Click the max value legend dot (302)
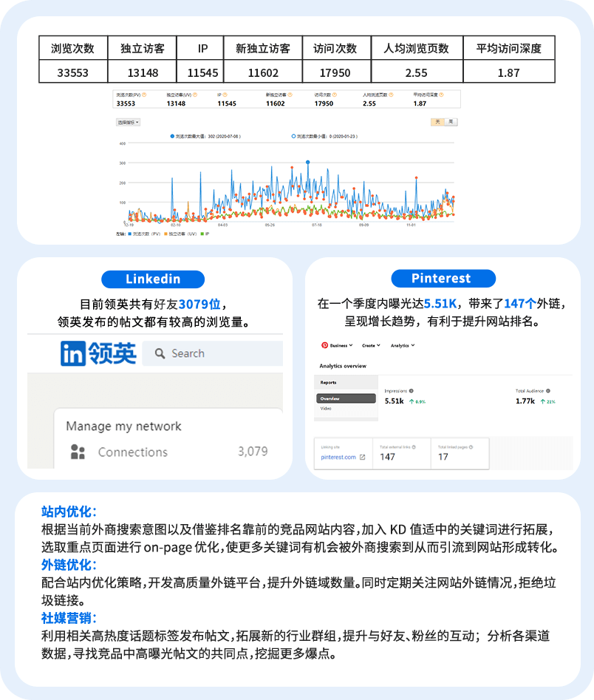This screenshot has height=700, width=594. (172, 136)
